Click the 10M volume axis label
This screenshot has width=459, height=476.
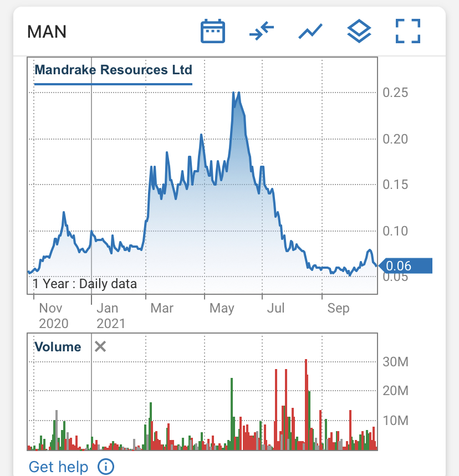(395, 421)
